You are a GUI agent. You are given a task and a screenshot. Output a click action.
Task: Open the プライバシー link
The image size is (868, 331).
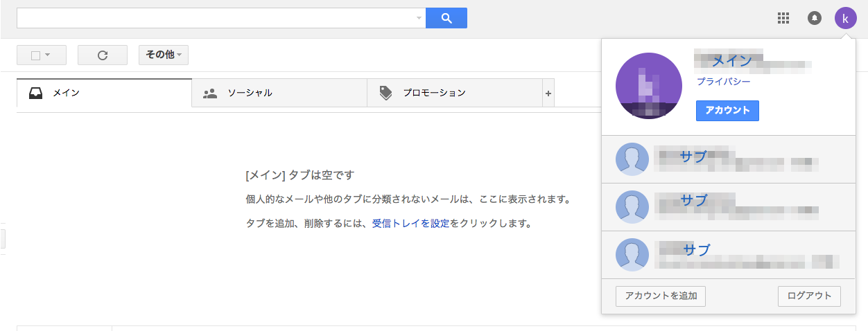pos(723,82)
